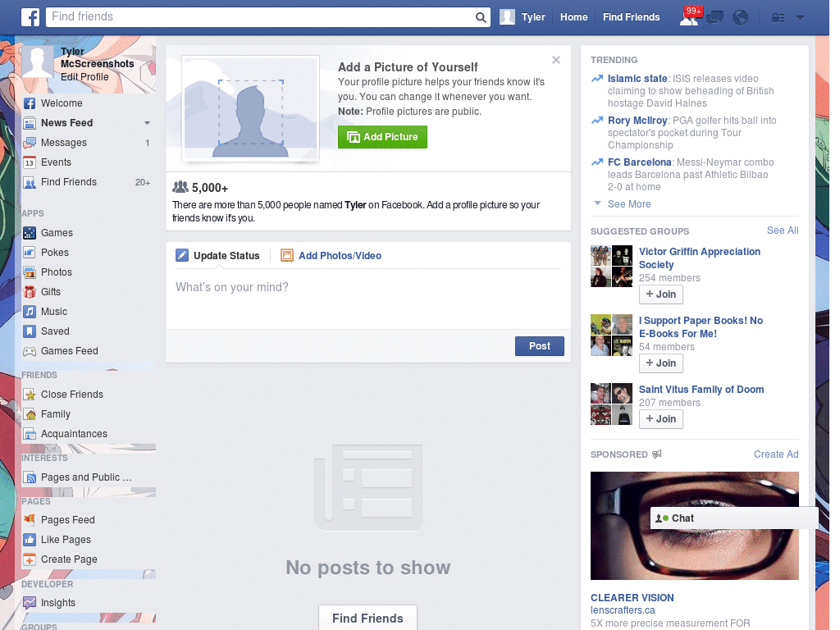Click the blue Post button
Viewport: 840px width, 630px height.
[x=540, y=346]
